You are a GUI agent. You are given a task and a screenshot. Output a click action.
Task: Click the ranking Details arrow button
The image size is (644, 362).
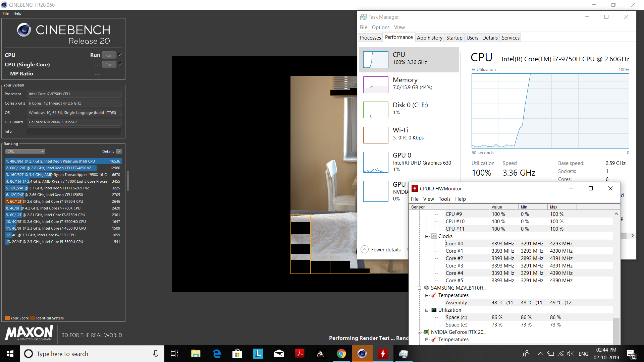pos(119,152)
